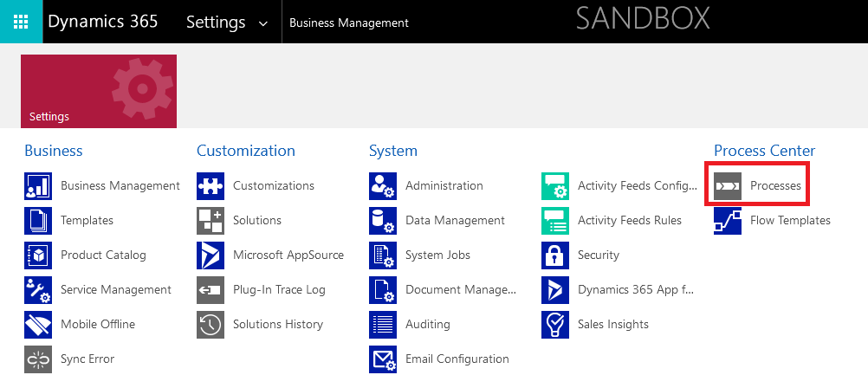Open the Administration link
This screenshot has width=868, height=375.
444,186
